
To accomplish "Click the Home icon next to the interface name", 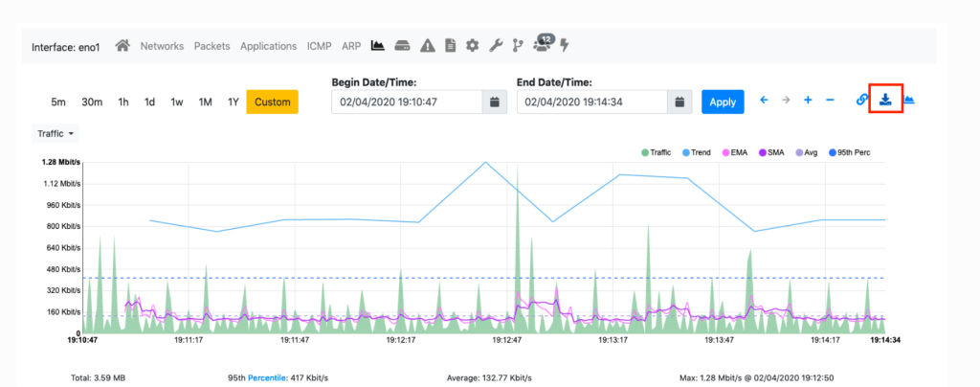I will click(122, 46).
